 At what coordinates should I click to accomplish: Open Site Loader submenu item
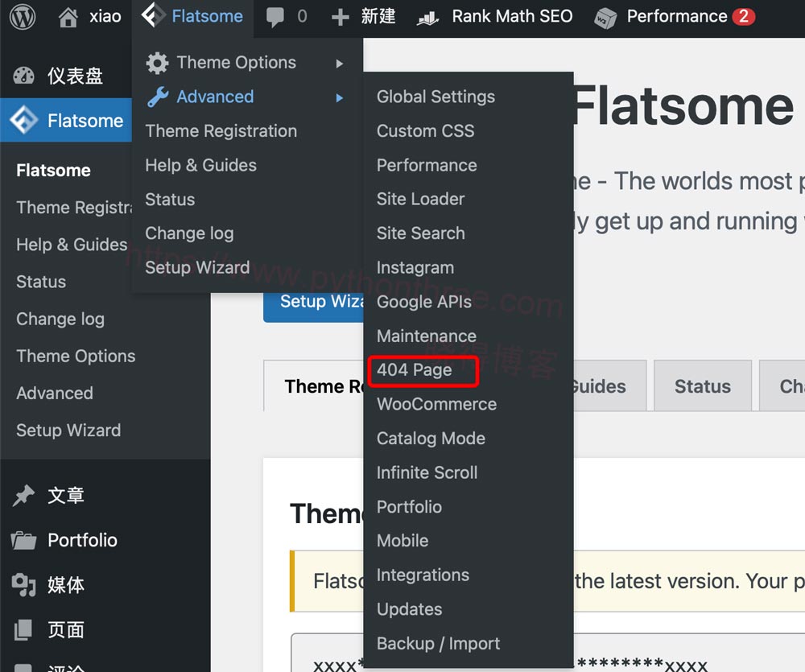(x=420, y=200)
